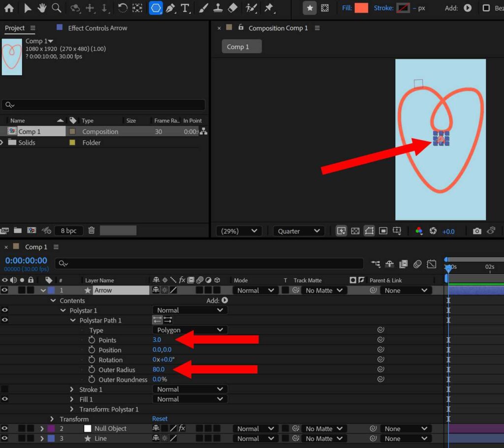Screen dimensions: 504x448
Task: Click the star shape-mode icon beside Fill
Action: click(310, 8)
